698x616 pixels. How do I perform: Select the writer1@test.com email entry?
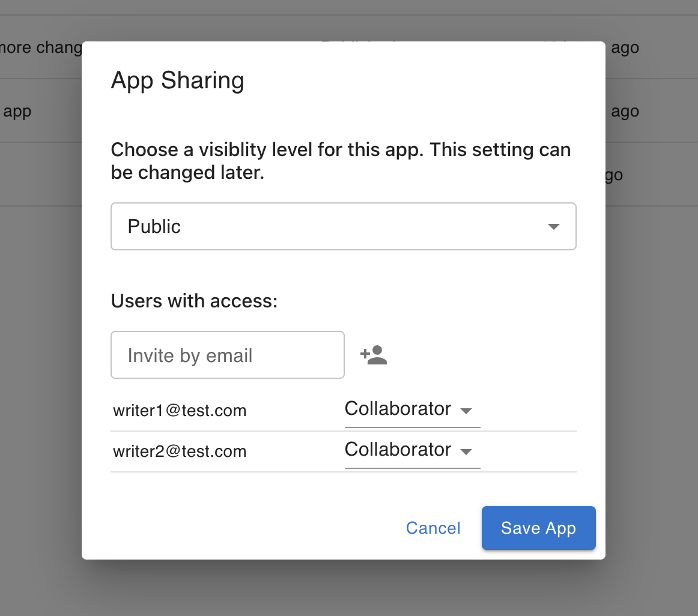(x=180, y=411)
